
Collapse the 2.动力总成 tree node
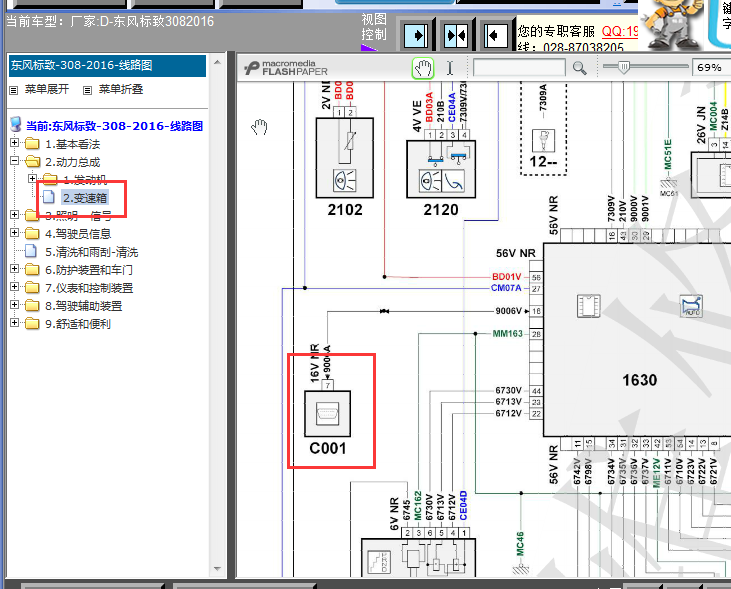[14, 161]
